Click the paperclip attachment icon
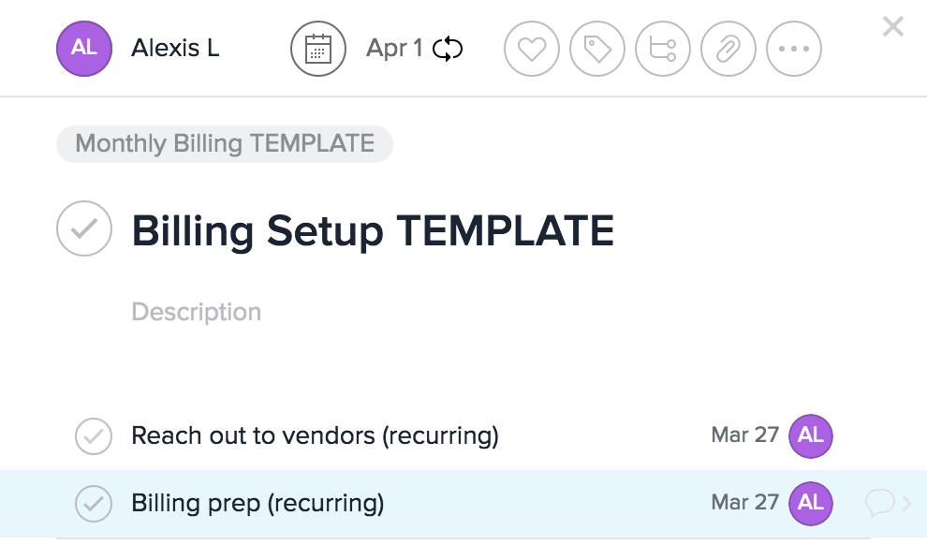927x560 pixels. coord(728,49)
